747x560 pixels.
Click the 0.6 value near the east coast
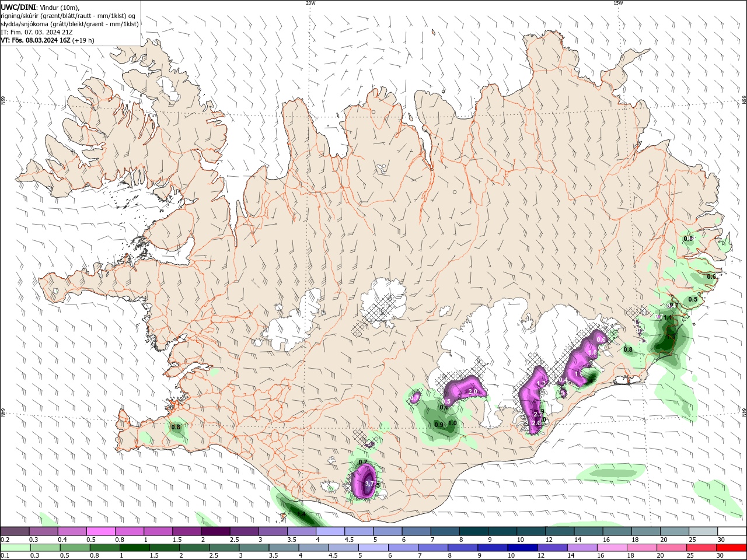(711, 276)
